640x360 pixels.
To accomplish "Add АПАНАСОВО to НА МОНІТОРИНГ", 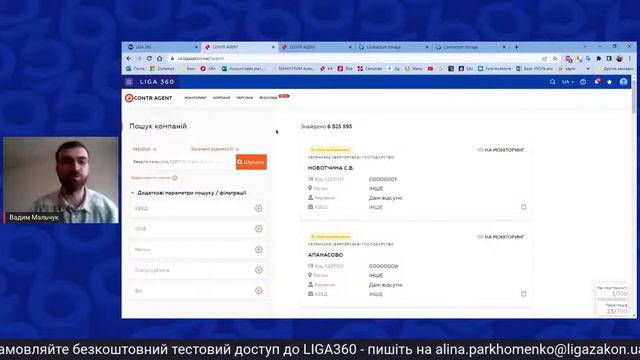I will pos(501,237).
